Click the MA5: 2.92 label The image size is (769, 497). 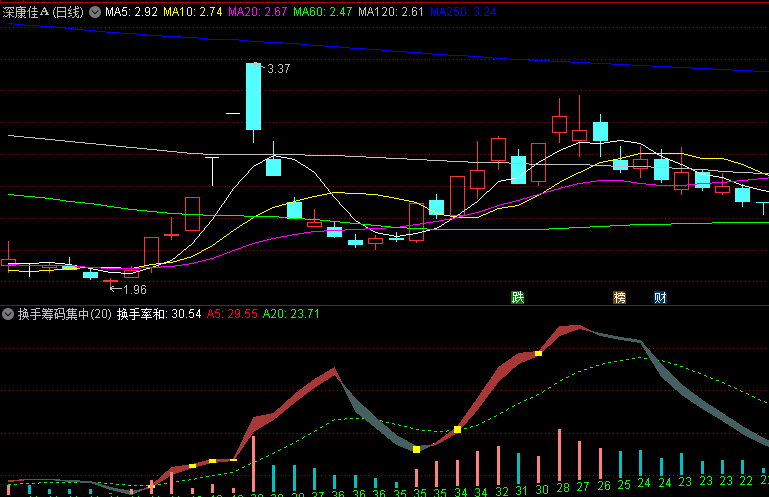pyautogui.click(x=131, y=12)
